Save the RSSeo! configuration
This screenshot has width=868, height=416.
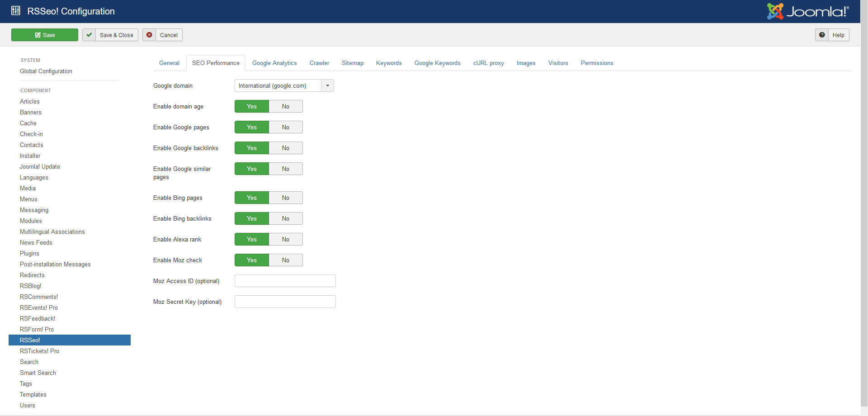45,35
